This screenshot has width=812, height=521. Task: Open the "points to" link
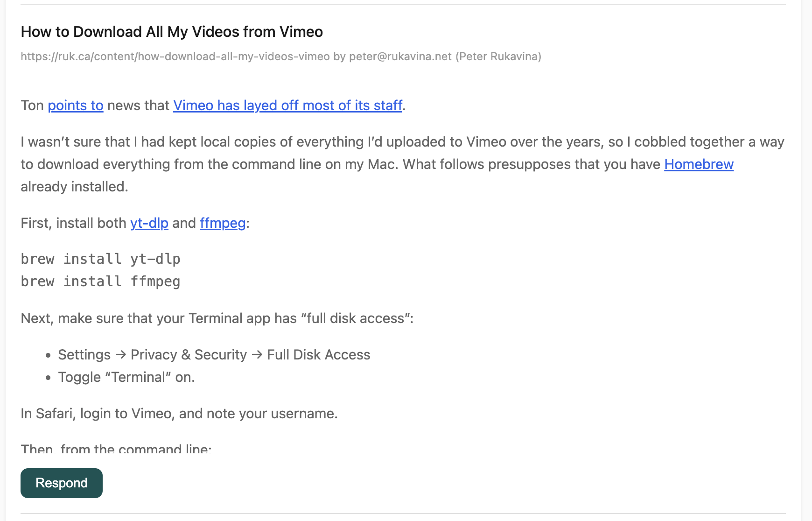pyautogui.click(x=75, y=106)
